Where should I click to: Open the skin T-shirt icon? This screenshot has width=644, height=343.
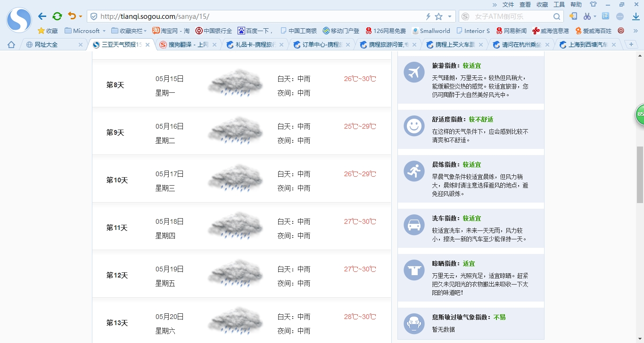point(594,4)
